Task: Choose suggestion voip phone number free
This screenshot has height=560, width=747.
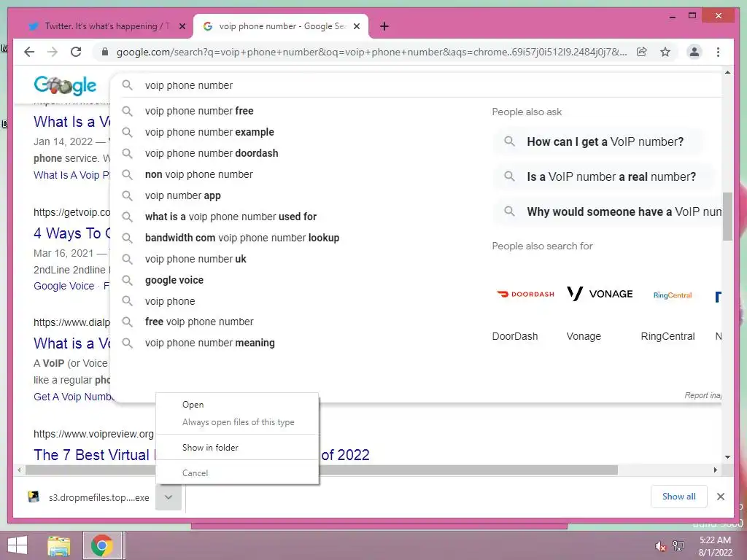Action: [199, 111]
